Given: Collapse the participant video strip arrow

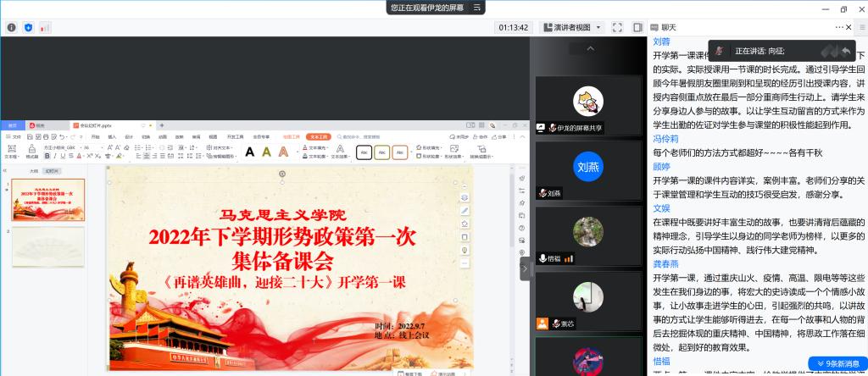Looking at the screenshot, I should [x=525, y=268].
